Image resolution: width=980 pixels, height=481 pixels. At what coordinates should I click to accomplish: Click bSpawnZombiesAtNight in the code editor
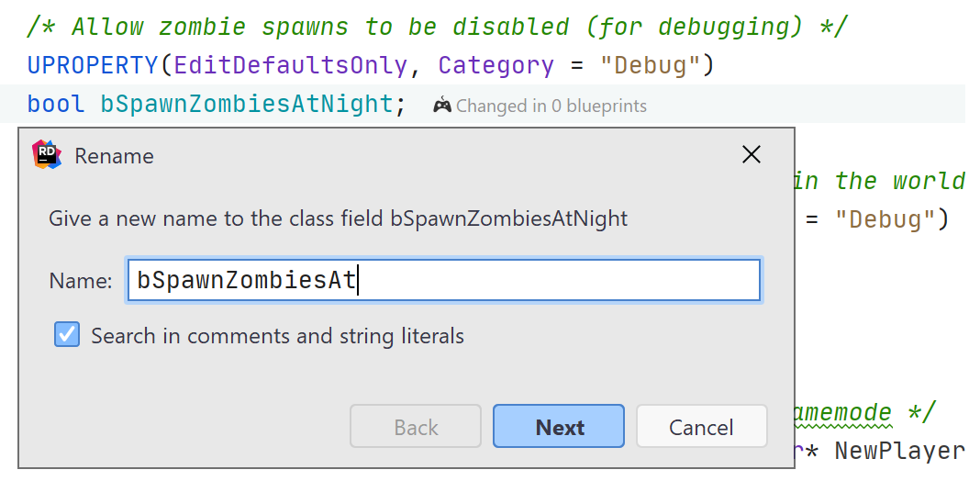pos(247,104)
